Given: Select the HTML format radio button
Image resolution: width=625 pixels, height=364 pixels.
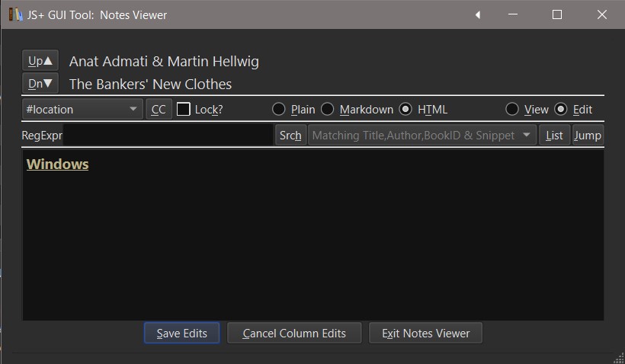Looking at the screenshot, I should tap(405, 109).
